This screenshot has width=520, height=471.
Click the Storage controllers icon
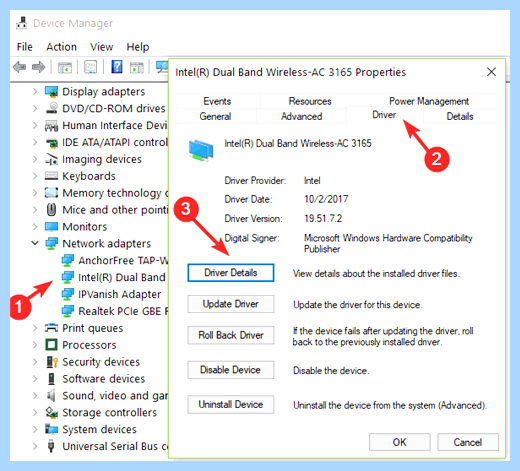click(x=51, y=413)
